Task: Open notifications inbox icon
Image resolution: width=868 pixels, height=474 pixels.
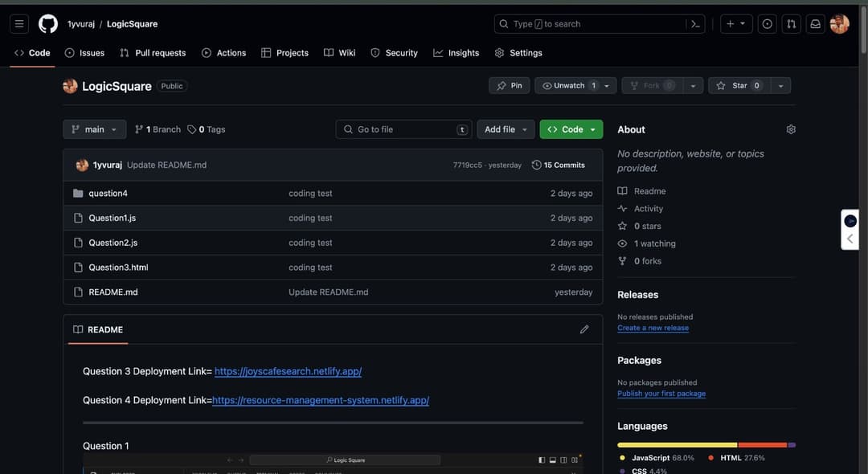Action: tap(816, 24)
